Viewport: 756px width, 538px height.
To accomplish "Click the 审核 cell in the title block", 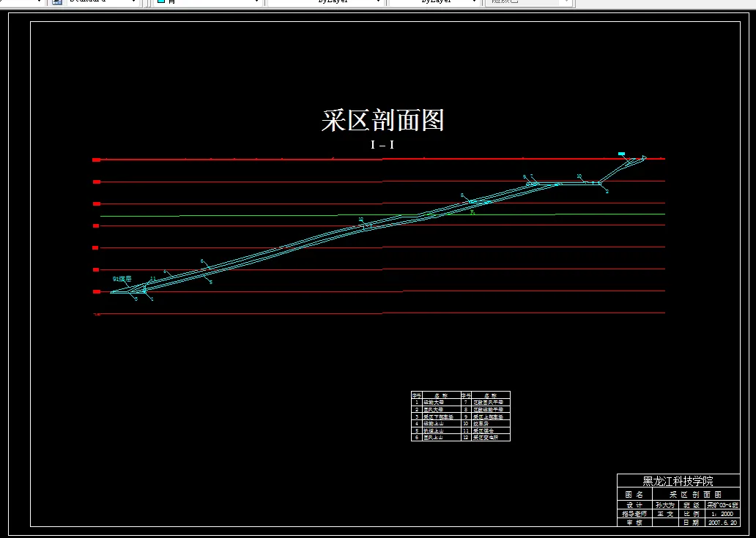I will [634, 523].
